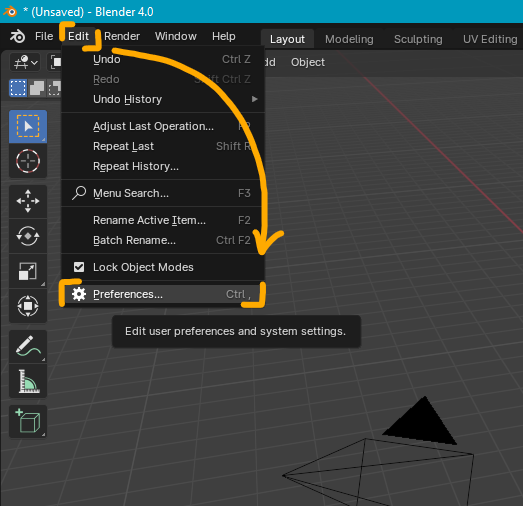Switch to the Layout workspace tab

coord(287,39)
